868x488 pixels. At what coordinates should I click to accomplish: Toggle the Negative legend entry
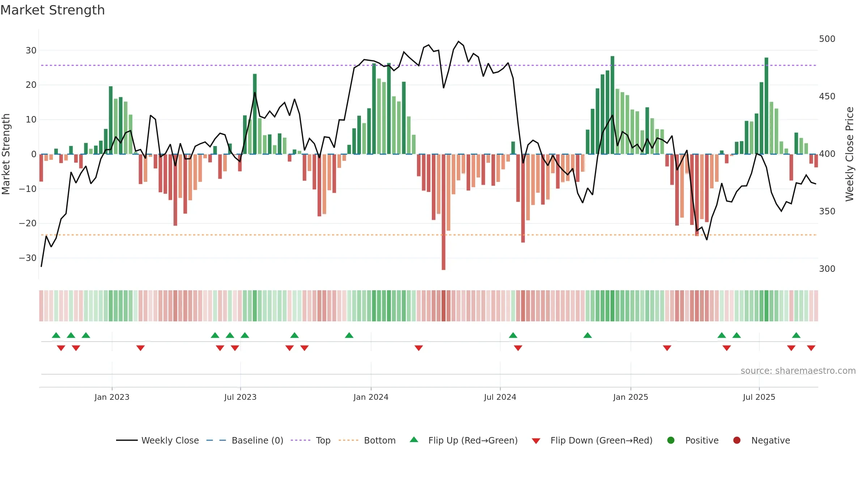click(761, 440)
